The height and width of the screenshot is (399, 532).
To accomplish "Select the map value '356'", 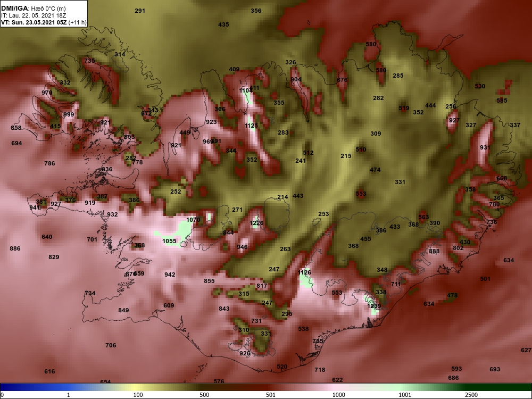I will click(x=256, y=11).
